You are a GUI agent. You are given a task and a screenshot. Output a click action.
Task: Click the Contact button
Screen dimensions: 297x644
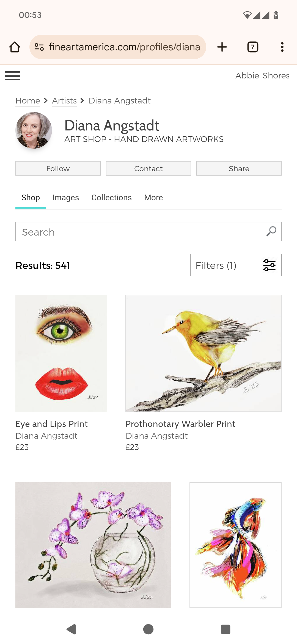(x=148, y=168)
